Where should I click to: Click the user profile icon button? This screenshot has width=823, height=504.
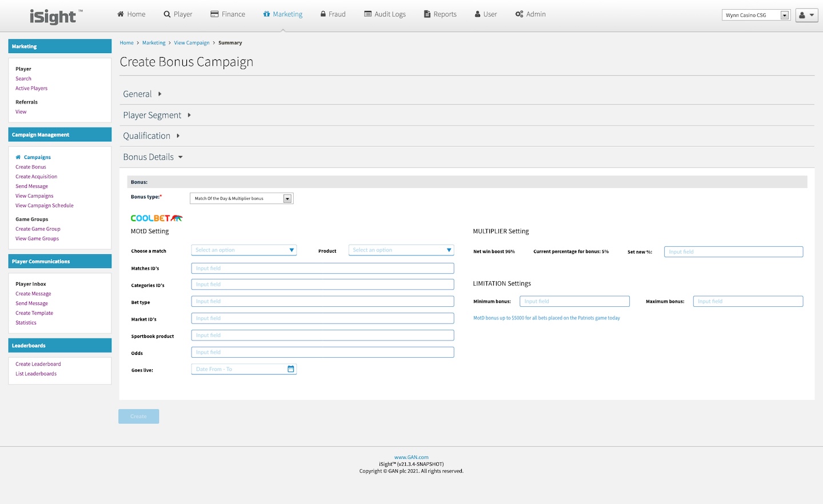tap(806, 15)
